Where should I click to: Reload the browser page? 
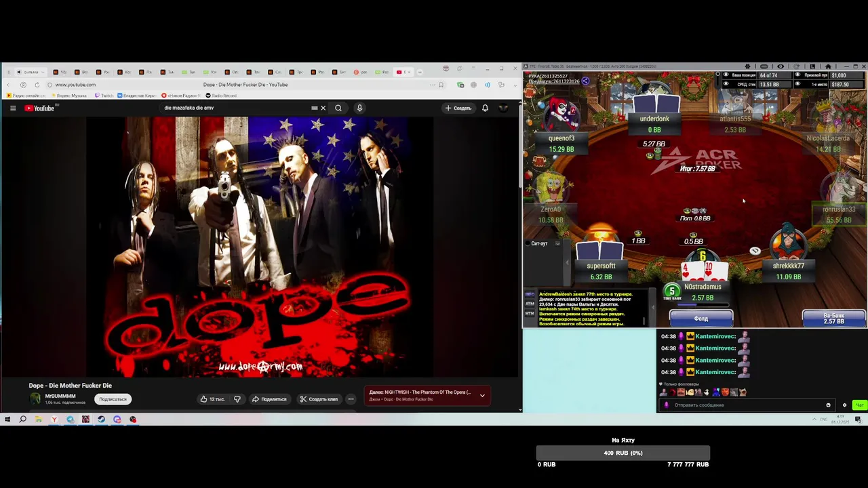(37, 85)
